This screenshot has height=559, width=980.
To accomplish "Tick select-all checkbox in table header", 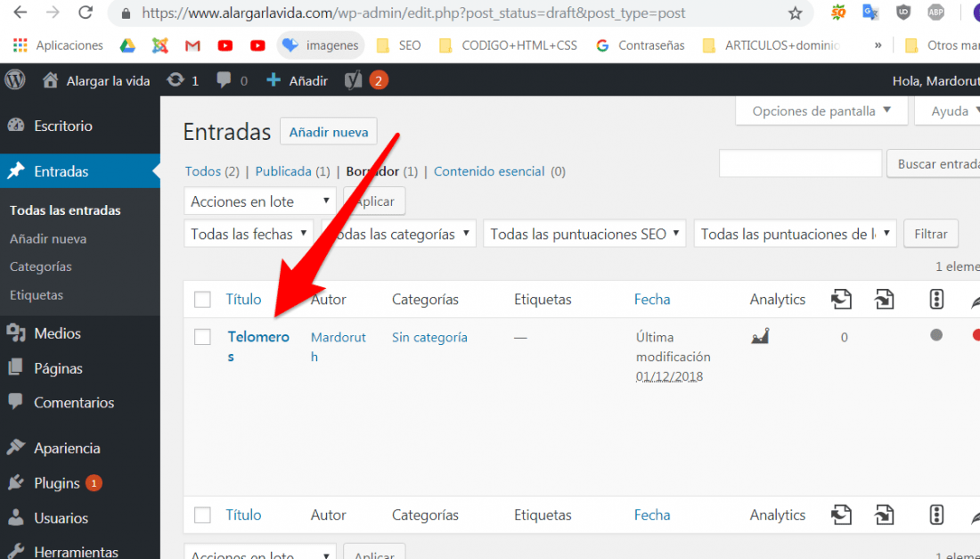I will coord(202,300).
